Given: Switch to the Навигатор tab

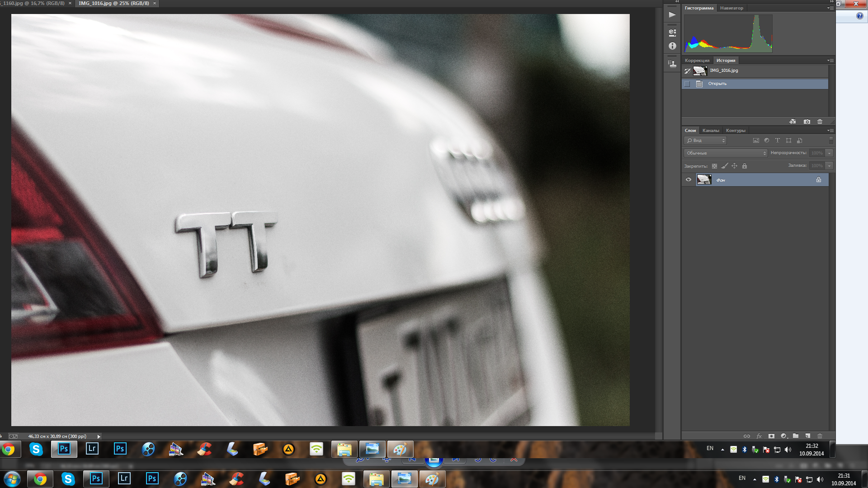Looking at the screenshot, I should pos(731,8).
